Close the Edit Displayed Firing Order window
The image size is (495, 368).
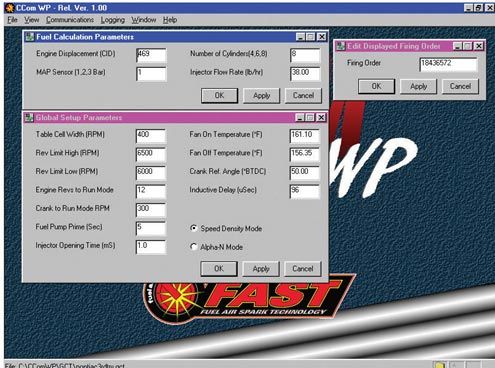479,46
